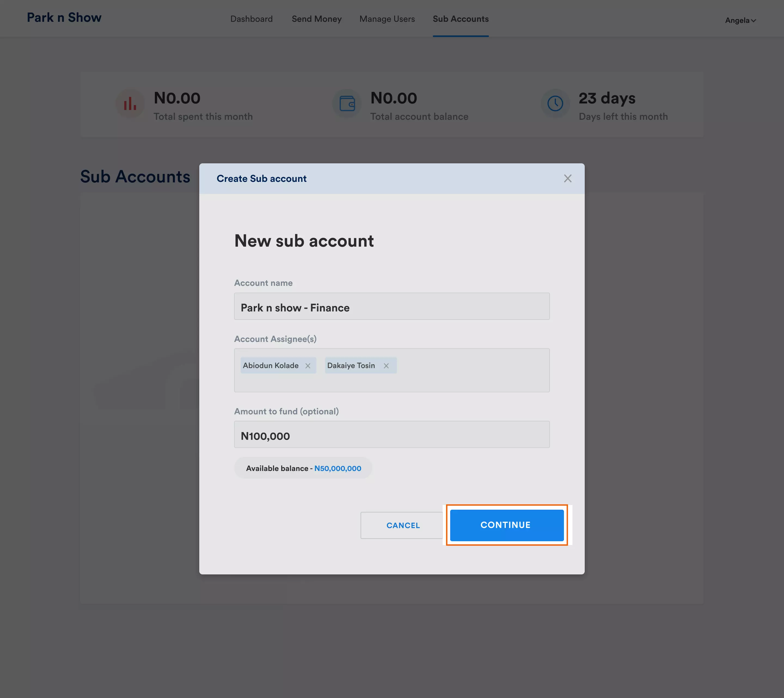Screen dimensions: 784x698
Task: Click the CANCEL button
Action: point(403,525)
